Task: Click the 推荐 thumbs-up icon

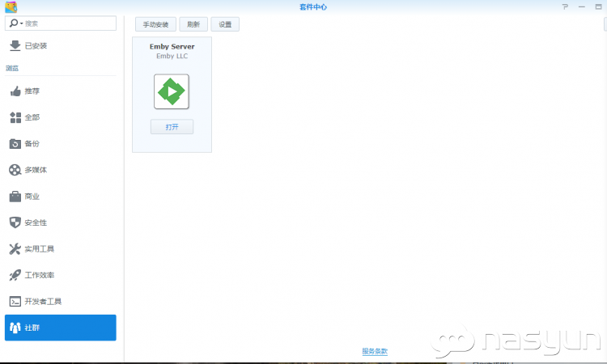Action: [x=15, y=91]
